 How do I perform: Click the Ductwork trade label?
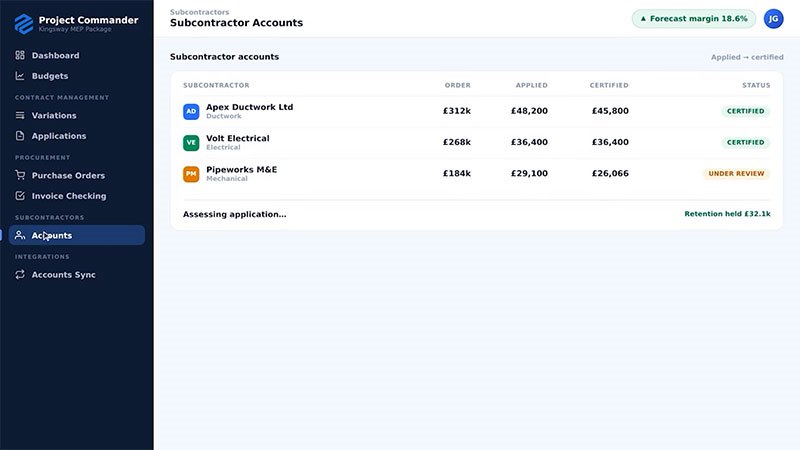(224, 116)
